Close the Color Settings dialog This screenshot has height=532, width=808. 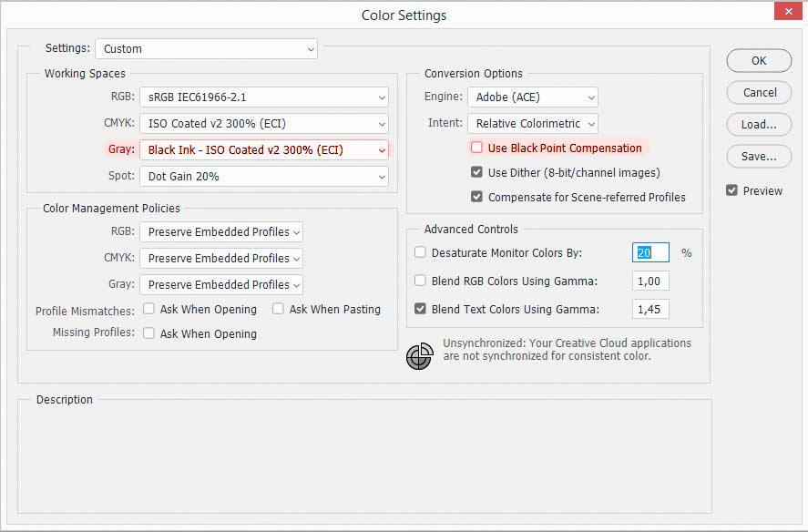[x=786, y=13]
